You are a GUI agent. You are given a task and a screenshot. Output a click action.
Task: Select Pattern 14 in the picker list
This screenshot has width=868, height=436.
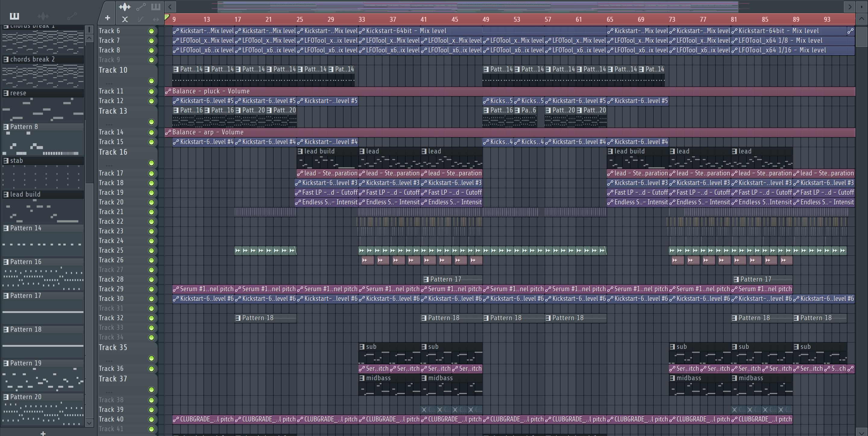click(43, 228)
